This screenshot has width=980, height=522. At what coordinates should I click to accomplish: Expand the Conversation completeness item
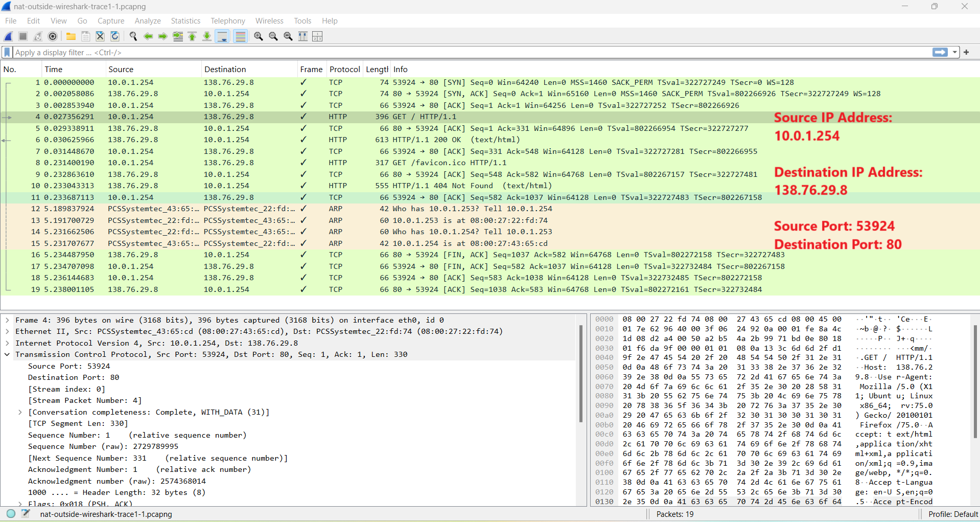(x=20, y=412)
